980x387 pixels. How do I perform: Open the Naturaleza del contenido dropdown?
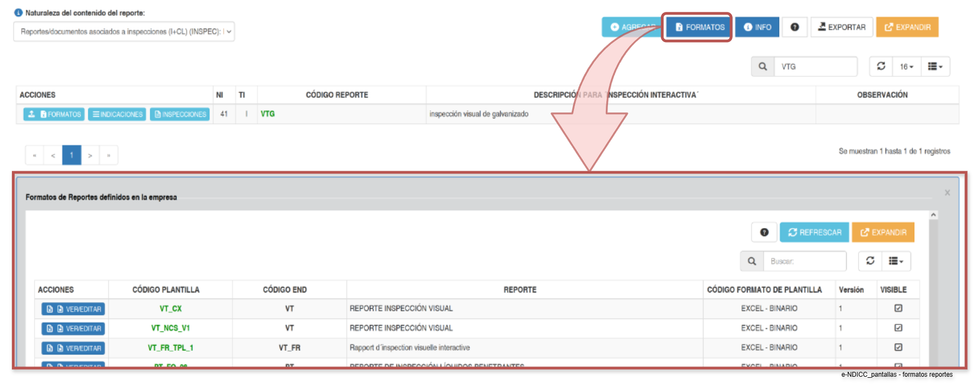[124, 31]
